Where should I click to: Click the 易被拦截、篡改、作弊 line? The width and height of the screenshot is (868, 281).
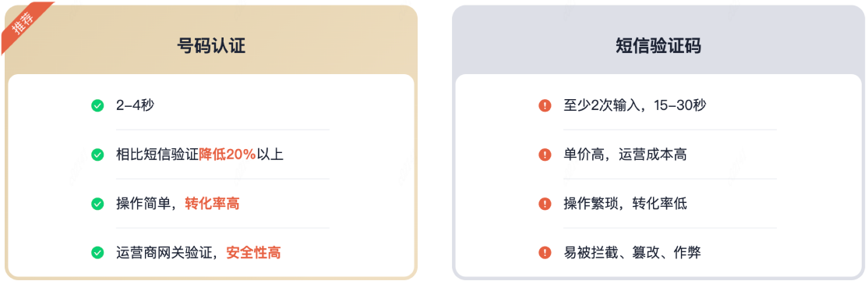[632, 253]
